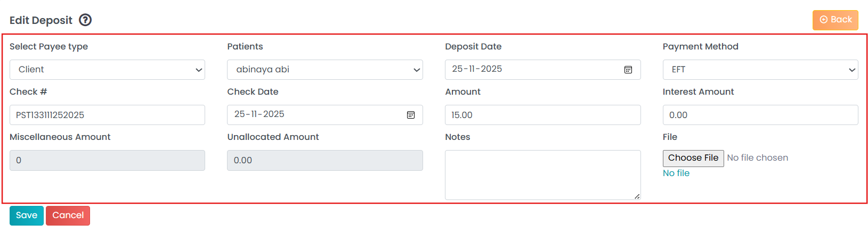The image size is (868, 241).
Task: Open the Deposit Date calendar picker
Action: point(628,70)
